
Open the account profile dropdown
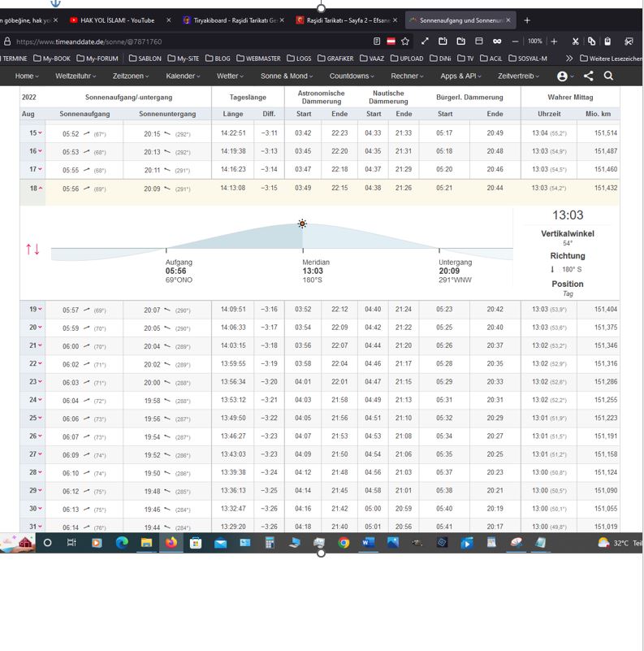point(564,76)
